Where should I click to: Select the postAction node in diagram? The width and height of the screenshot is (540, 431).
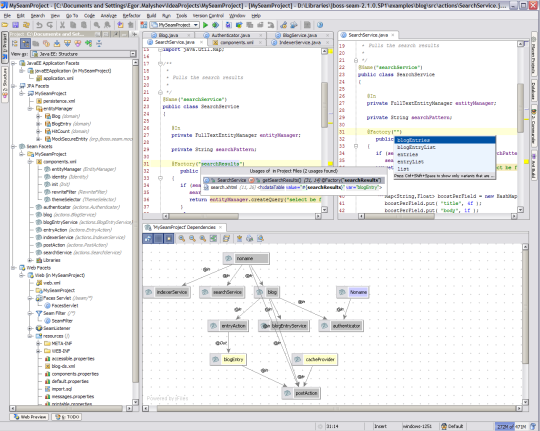click(x=301, y=393)
